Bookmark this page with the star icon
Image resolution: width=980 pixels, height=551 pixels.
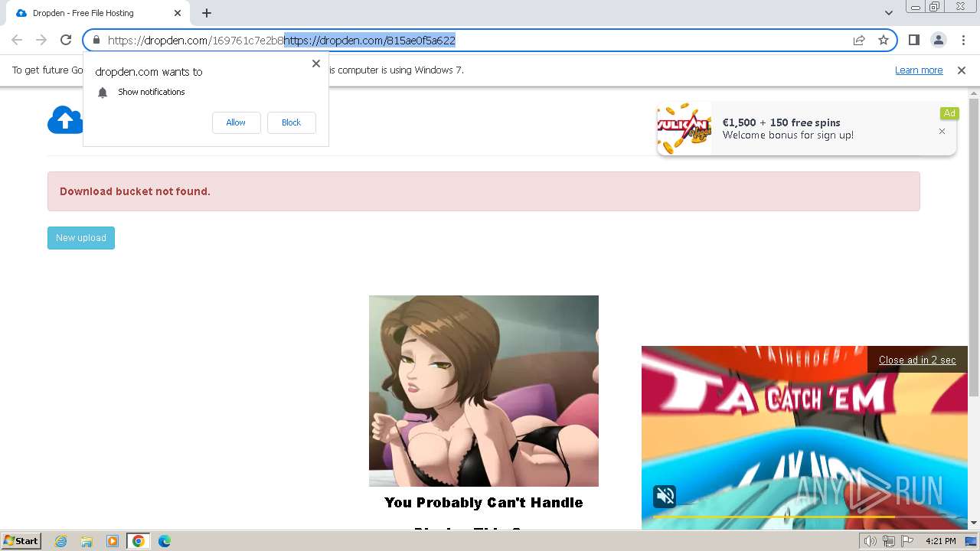coord(884,40)
